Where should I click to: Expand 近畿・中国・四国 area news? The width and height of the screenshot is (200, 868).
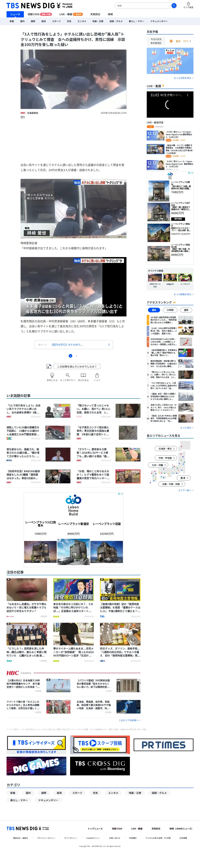(172, 484)
